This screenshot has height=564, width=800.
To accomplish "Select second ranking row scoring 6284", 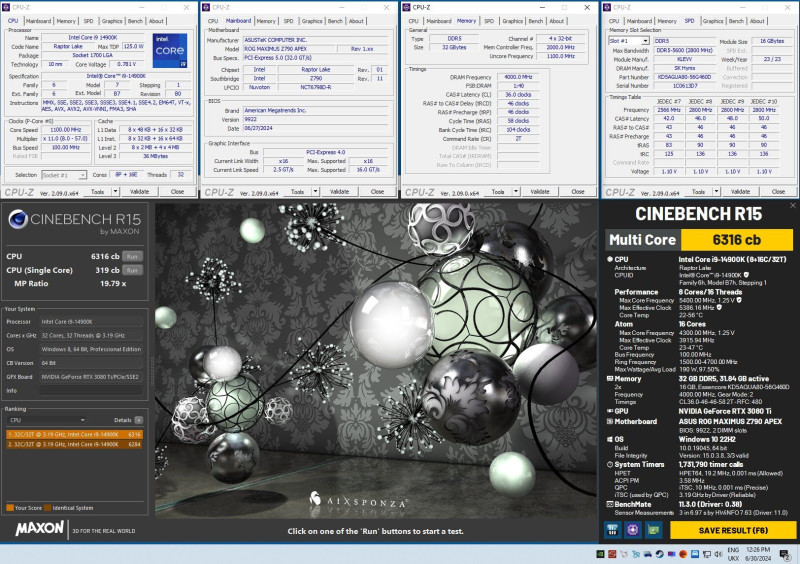I will (74, 444).
